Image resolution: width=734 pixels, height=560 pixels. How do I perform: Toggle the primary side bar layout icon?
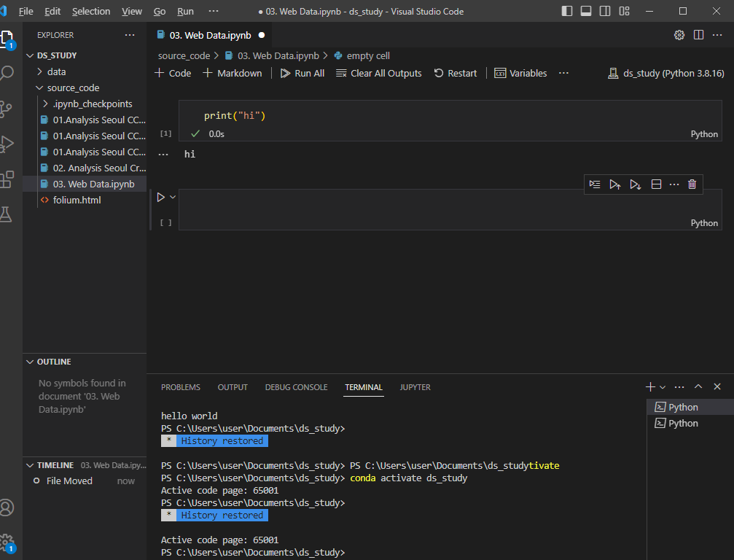(x=567, y=11)
